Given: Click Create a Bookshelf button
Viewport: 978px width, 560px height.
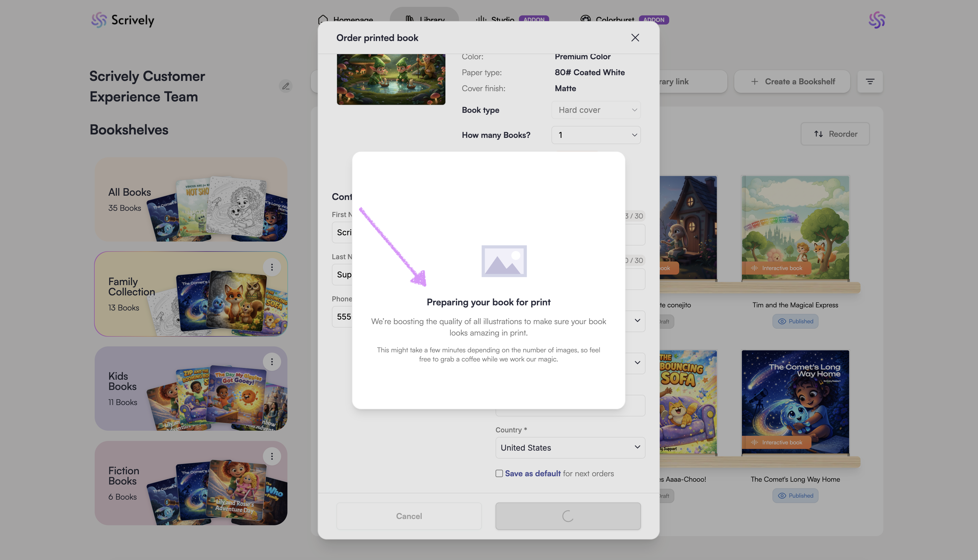Looking at the screenshot, I should [x=792, y=81].
